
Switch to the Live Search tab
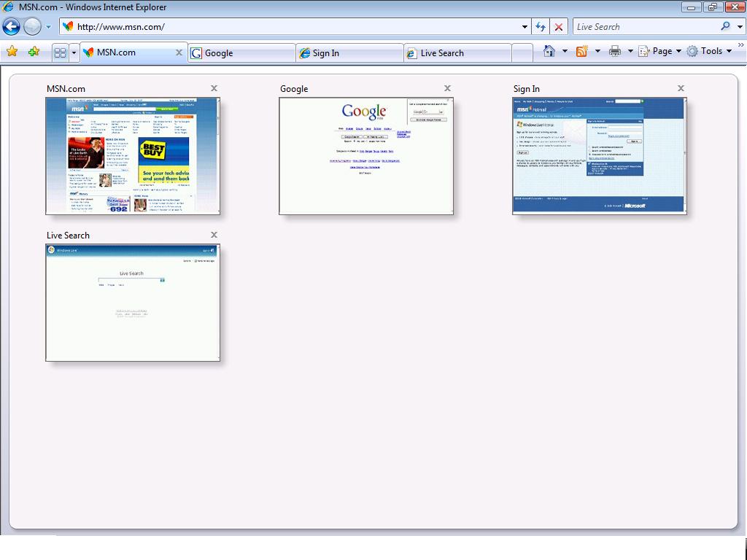[458, 52]
